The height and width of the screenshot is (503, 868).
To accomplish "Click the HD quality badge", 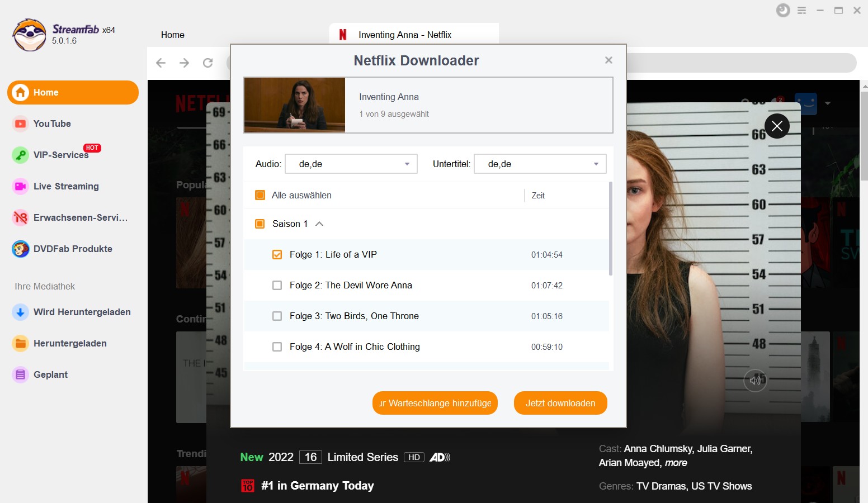I will (414, 457).
